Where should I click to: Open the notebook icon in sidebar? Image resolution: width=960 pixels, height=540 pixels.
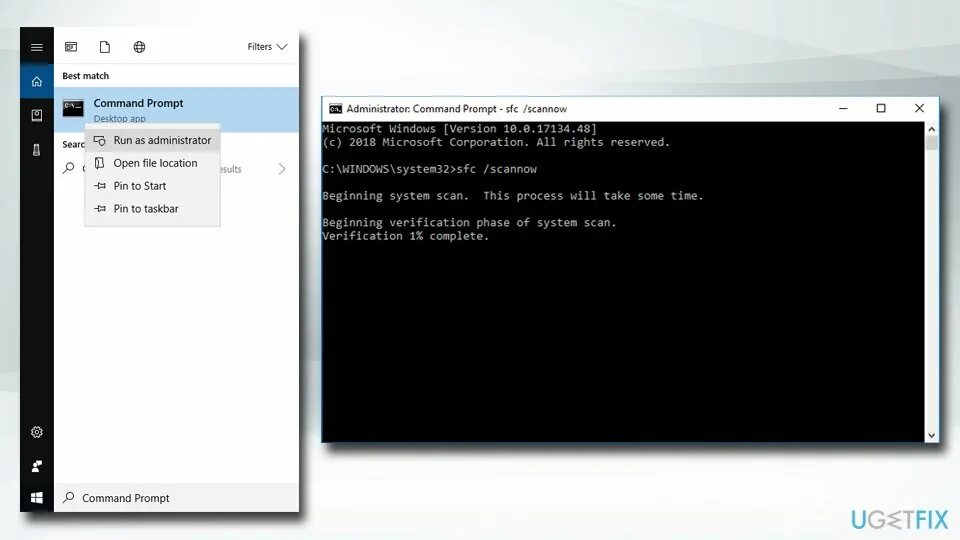[37, 115]
